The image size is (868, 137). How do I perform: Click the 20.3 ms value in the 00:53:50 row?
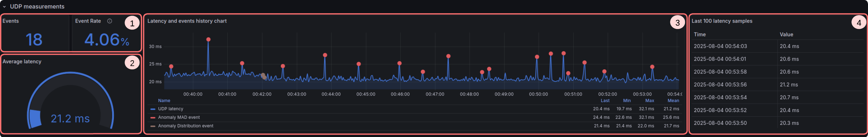[x=789, y=123]
